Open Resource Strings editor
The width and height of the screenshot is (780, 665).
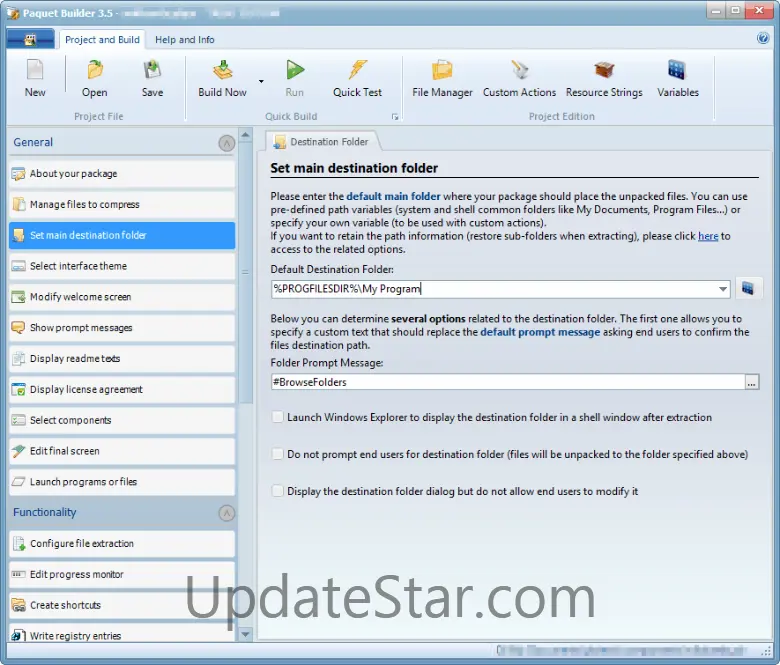(604, 78)
